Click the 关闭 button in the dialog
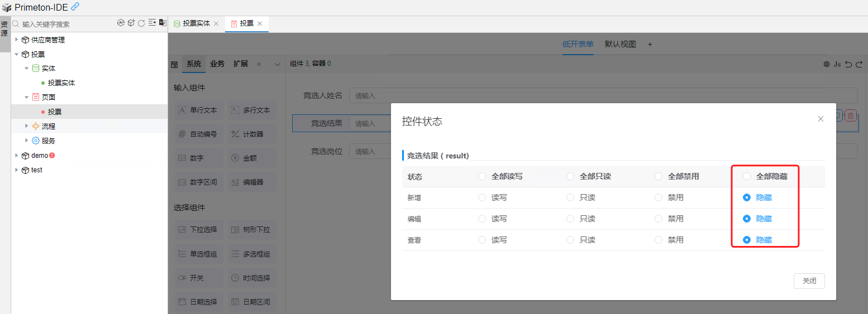This screenshot has height=314, width=868. (x=809, y=281)
